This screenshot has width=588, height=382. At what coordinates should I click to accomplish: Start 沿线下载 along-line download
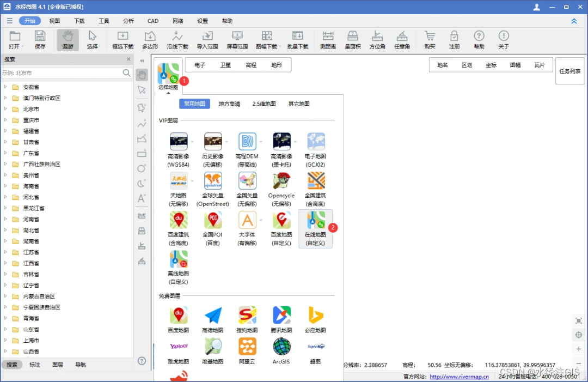[177, 40]
